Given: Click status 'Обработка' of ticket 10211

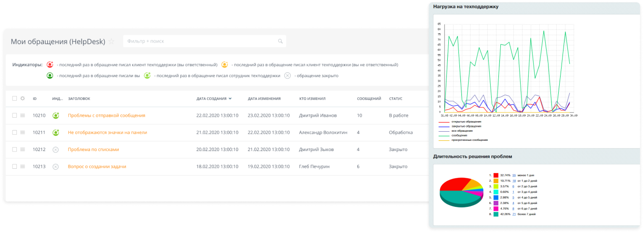Looking at the screenshot, I should click(401, 132).
